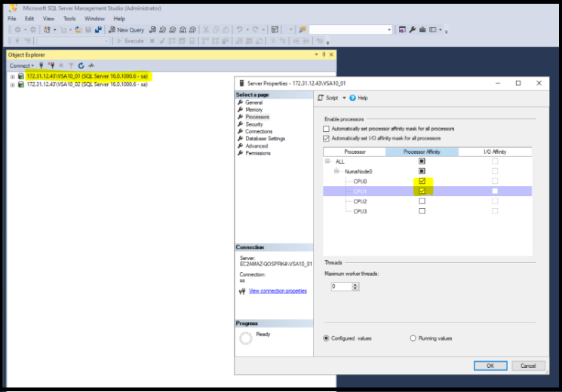Collapse the NumaNode0 tree node
Viewport: 562px width, 392px height.
[336, 171]
